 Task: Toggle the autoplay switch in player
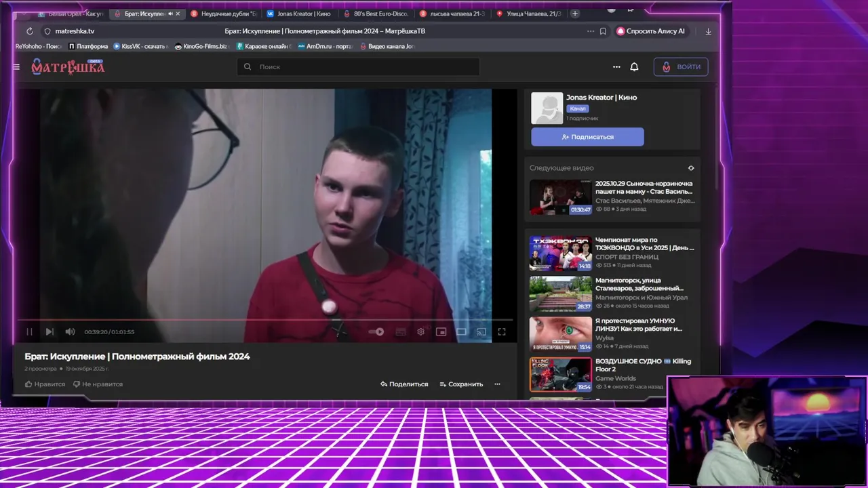(376, 331)
